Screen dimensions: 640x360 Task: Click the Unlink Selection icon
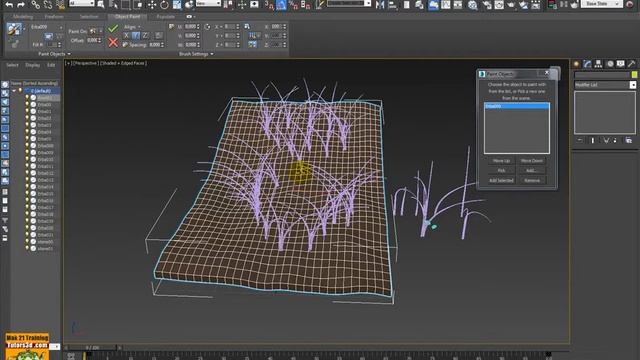point(48,4)
